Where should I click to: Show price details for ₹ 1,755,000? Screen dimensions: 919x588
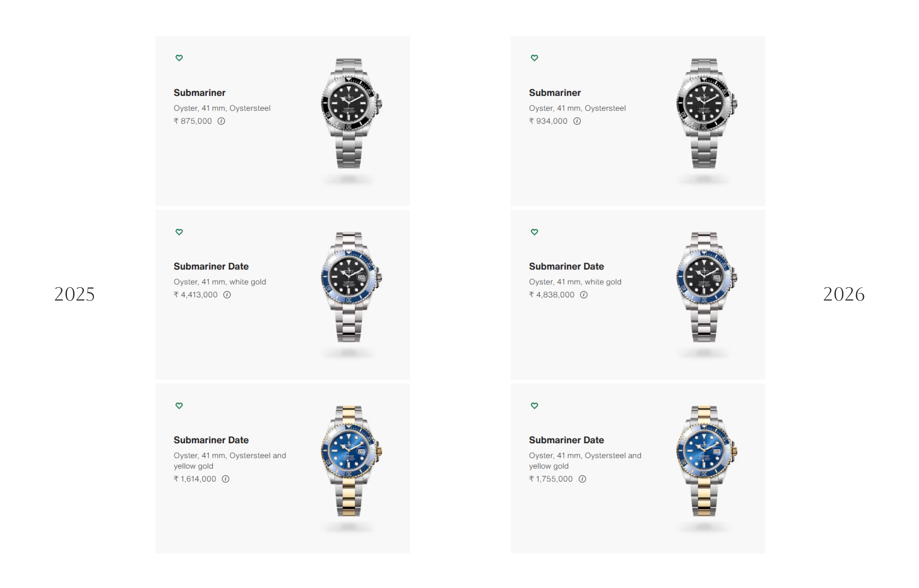pyautogui.click(x=582, y=479)
